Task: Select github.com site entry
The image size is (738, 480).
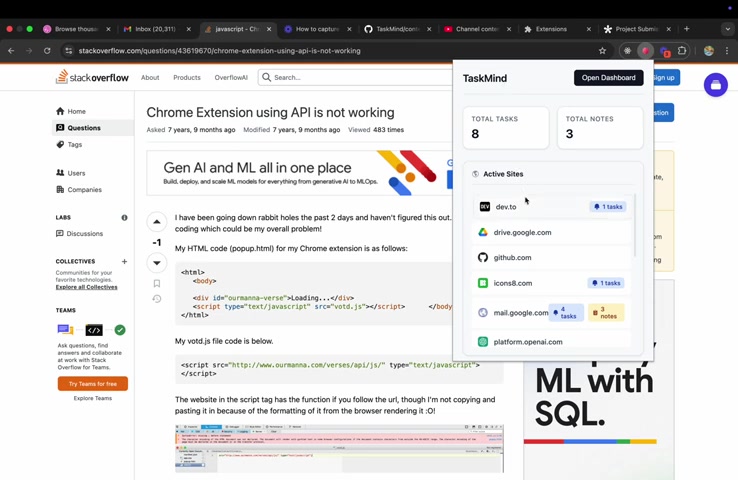Action: point(552,257)
